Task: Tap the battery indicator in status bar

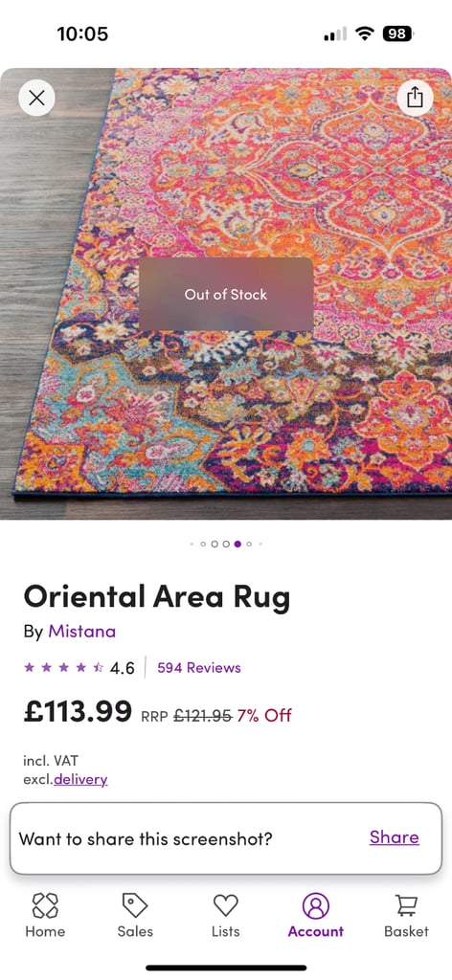Action: click(x=398, y=33)
